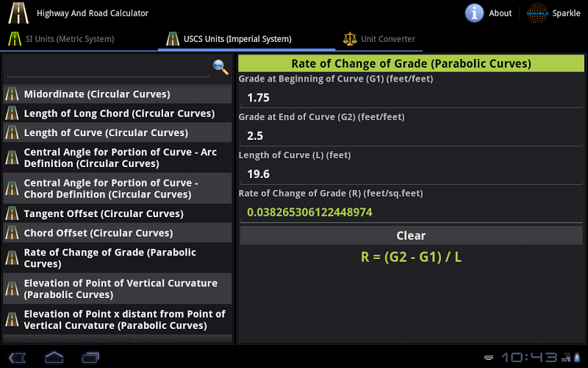Select Rate of Change of Grade list item
The width and height of the screenshot is (588, 368).
pyautogui.click(x=118, y=258)
